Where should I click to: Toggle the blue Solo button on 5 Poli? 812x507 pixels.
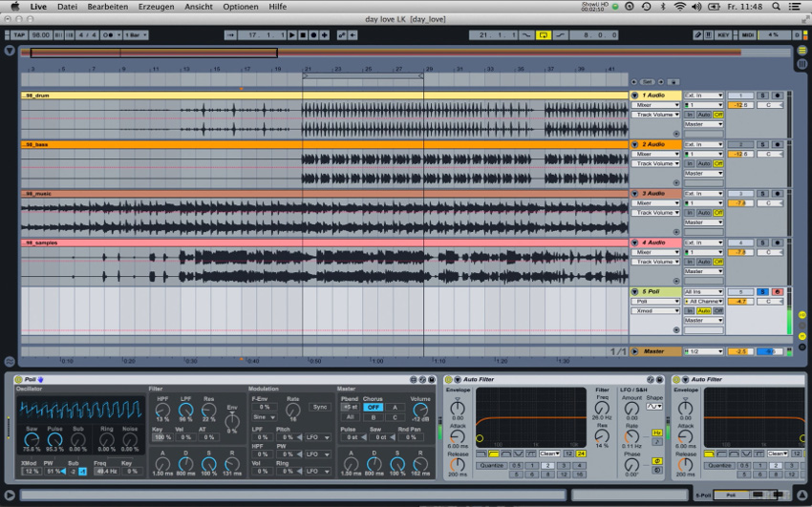[x=762, y=292]
